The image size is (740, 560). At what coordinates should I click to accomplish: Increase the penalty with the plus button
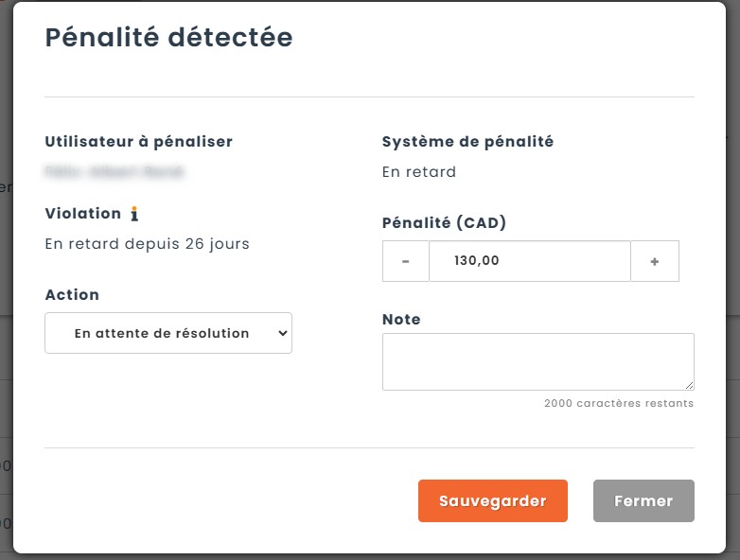pos(655,261)
